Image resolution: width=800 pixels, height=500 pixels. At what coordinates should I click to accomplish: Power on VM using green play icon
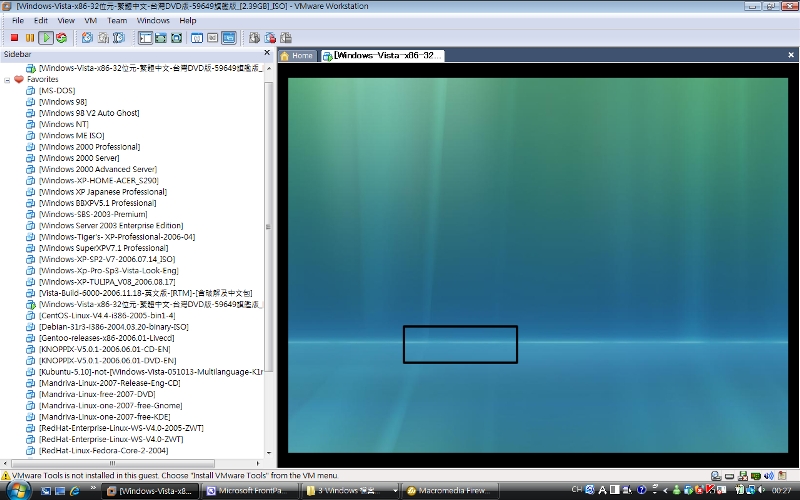[46, 38]
